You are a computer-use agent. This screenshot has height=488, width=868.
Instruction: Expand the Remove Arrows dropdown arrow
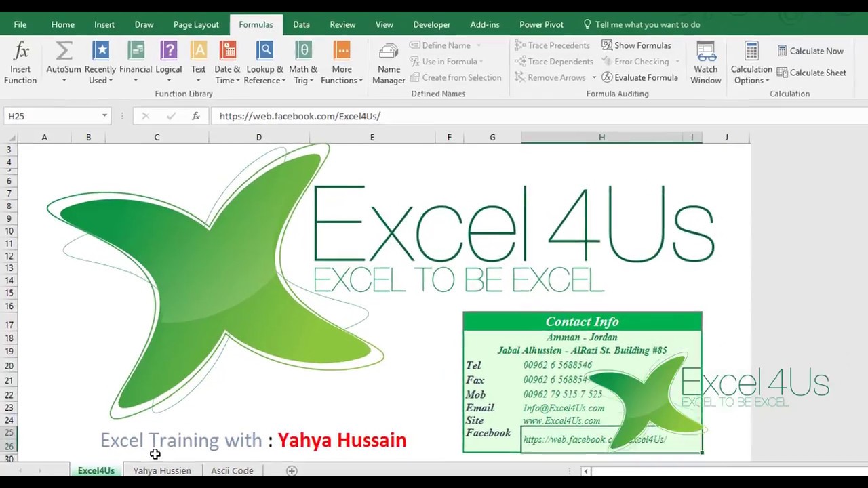click(594, 77)
